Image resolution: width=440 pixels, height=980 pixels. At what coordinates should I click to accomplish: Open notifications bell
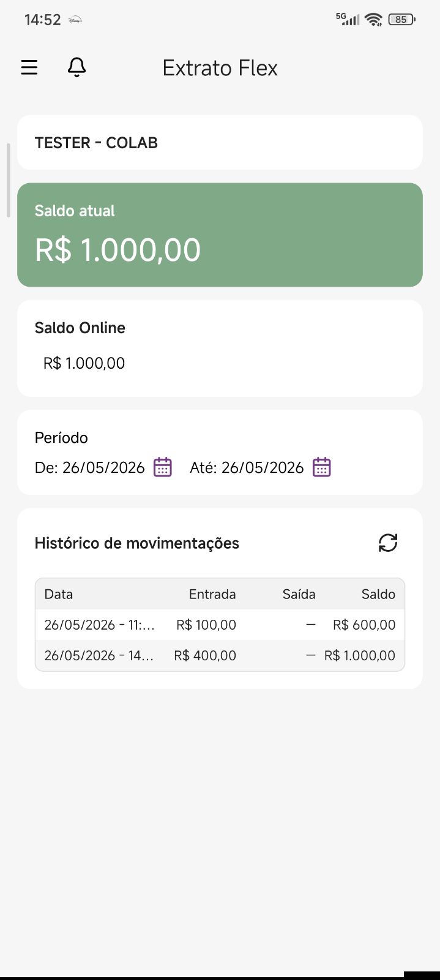pos(76,67)
